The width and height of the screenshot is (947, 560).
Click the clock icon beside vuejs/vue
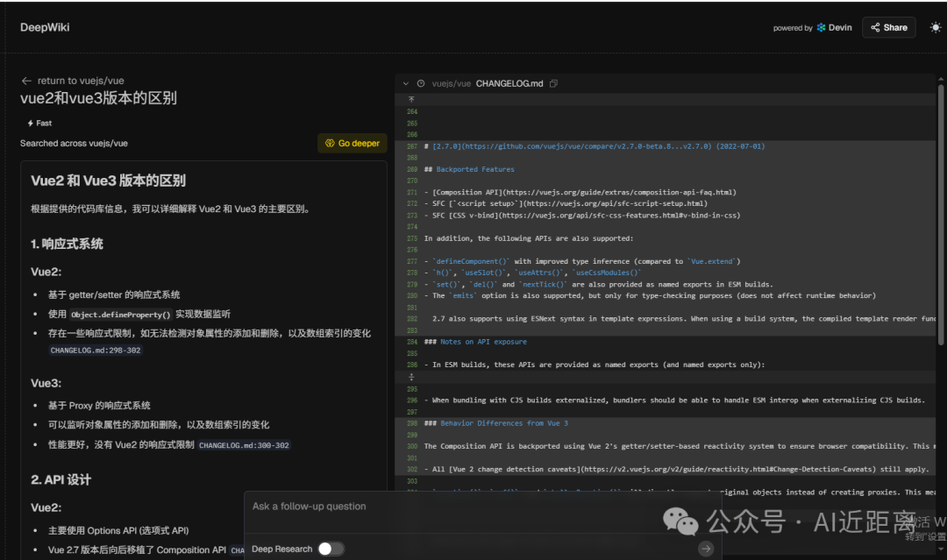point(421,84)
